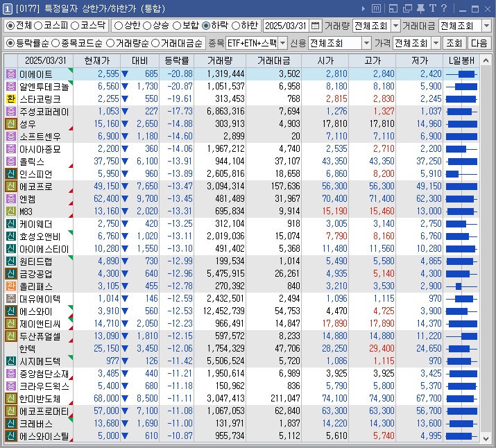Click the duplicate window icon

[x=407, y=8]
